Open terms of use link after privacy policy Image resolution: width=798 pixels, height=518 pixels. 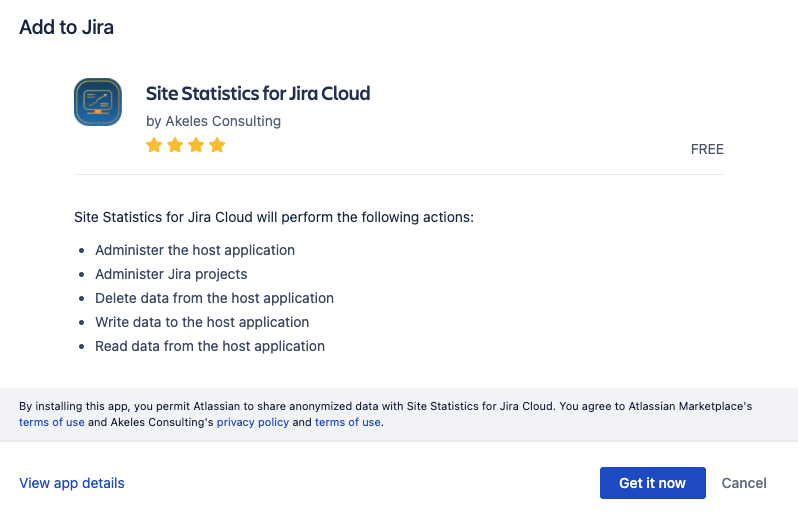click(x=347, y=422)
